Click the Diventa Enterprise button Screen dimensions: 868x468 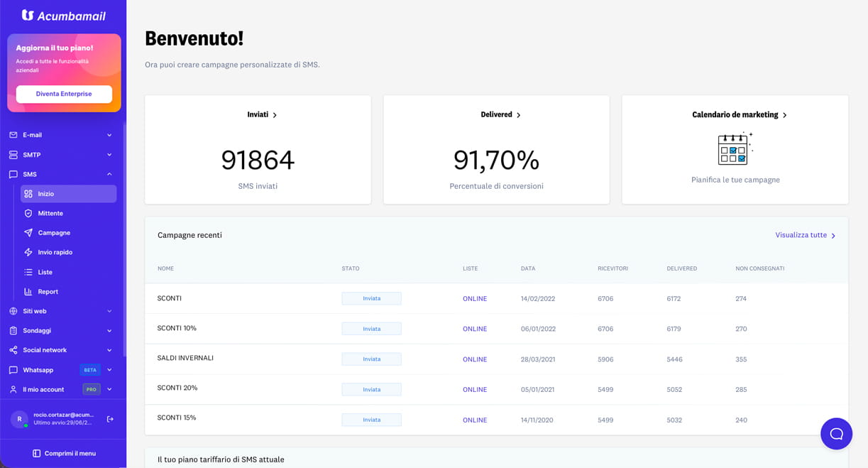click(x=64, y=94)
